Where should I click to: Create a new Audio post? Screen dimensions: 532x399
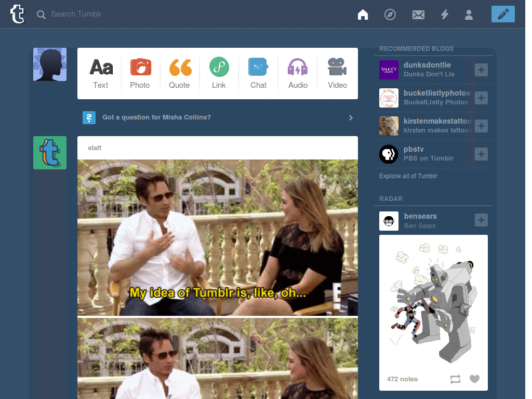298,73
